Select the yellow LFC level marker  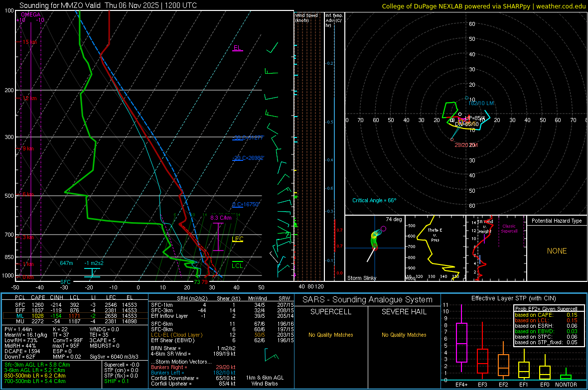237,239
